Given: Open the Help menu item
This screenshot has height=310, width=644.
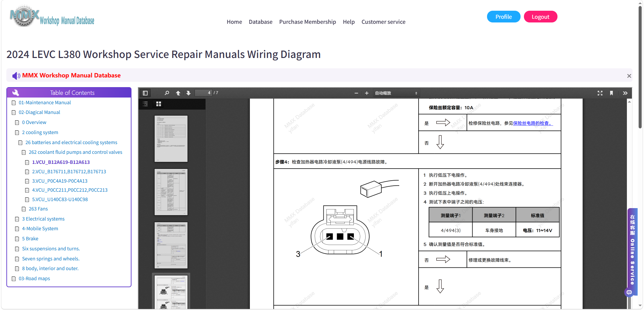Looking at the screenshot, I should pyautogui.click(x=349, y=22).
